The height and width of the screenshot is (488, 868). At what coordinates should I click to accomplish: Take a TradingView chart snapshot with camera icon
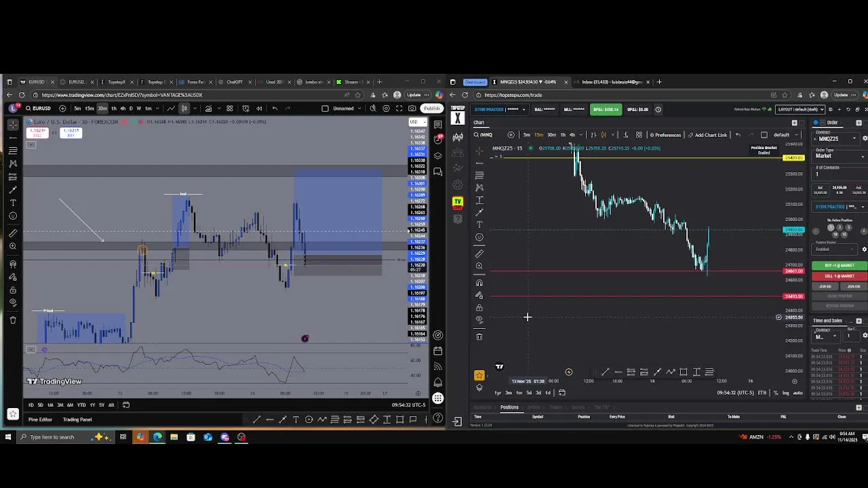click(x=412, y=108)
